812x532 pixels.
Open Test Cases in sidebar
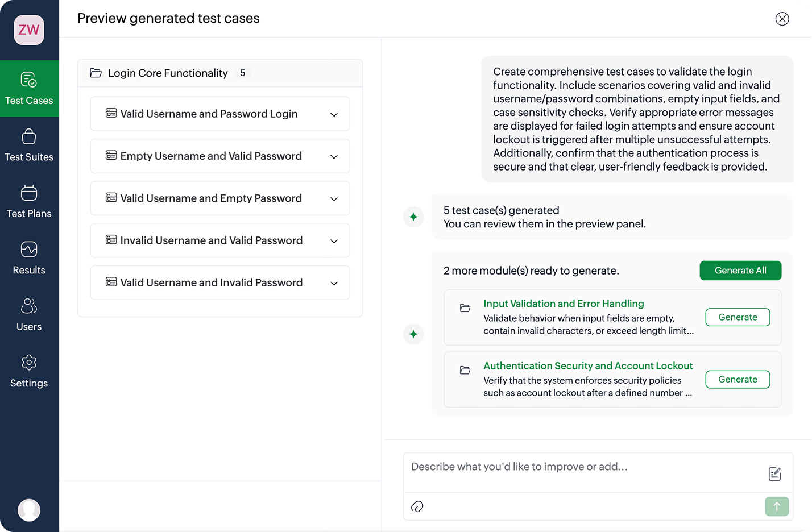29,89
